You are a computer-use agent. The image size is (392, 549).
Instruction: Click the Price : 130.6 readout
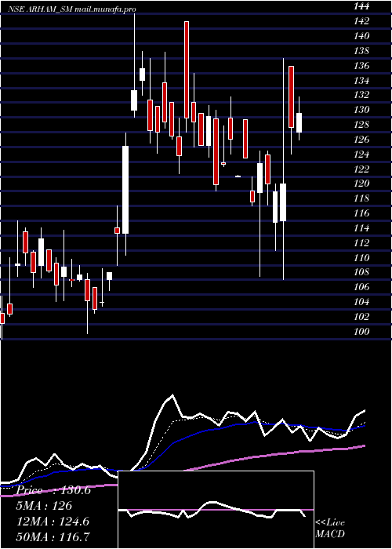[53, 490]
